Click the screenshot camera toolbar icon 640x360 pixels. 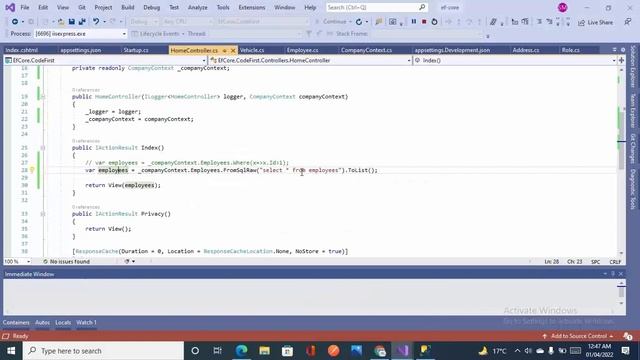click(x=392, y=22)
